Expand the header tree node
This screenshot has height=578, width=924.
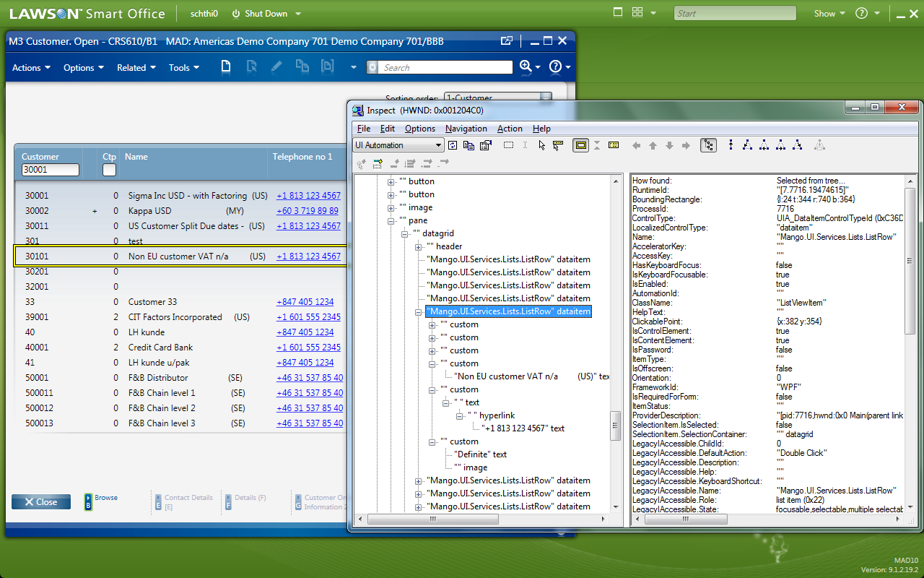tap(419, 246)
